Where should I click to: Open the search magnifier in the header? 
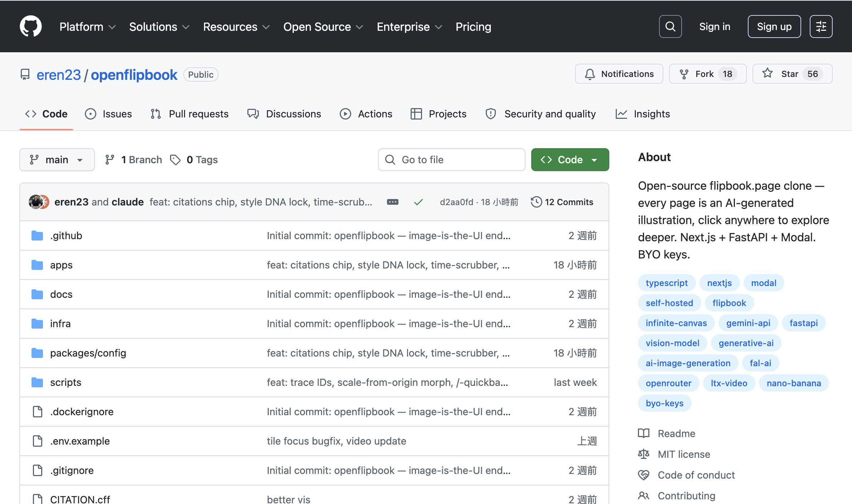pyautogui.click(x=670, y=26)
